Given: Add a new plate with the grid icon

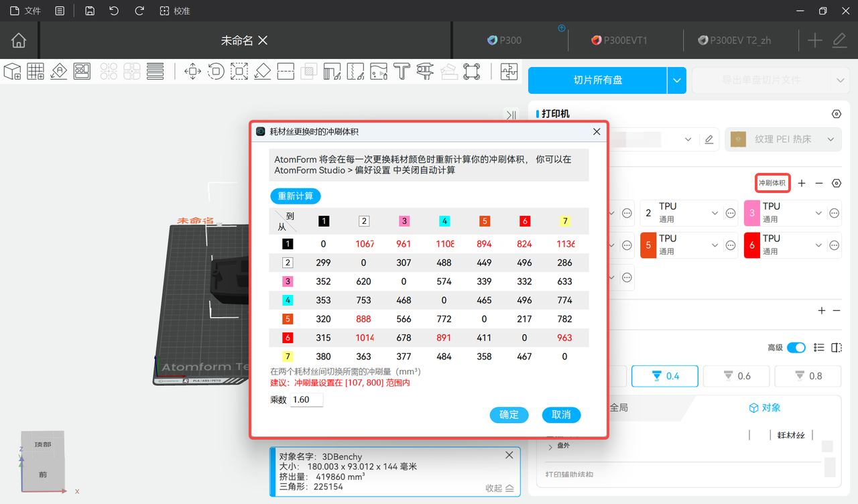Looking at the screenshot, I should 36,71.
